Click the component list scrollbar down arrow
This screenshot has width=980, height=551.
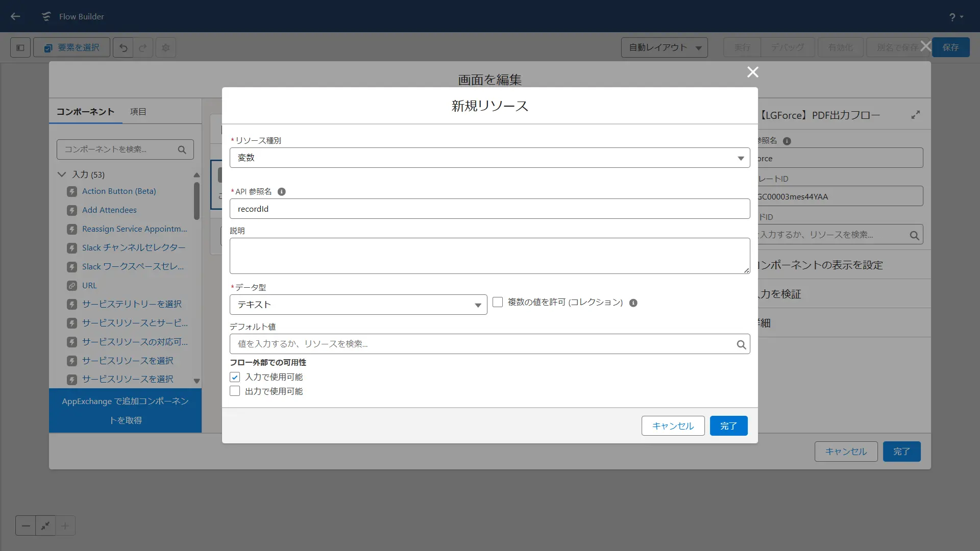point(197,381)
